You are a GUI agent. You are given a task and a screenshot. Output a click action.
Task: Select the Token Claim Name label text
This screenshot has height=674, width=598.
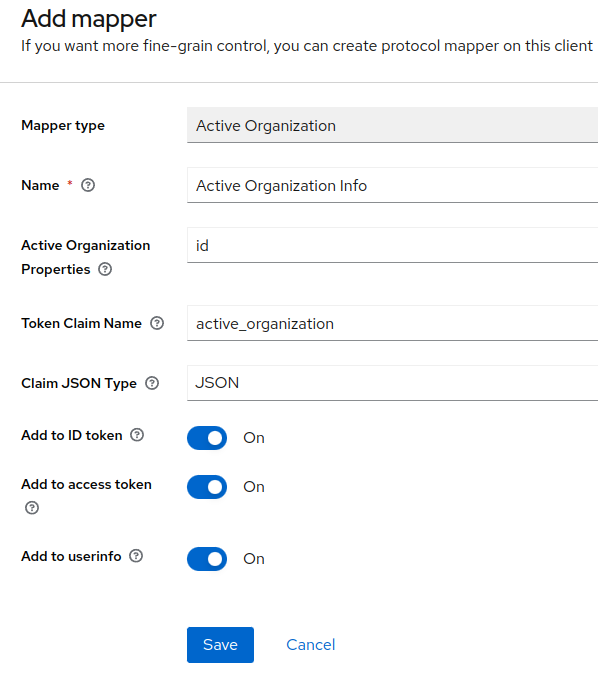tap(81, 323)
